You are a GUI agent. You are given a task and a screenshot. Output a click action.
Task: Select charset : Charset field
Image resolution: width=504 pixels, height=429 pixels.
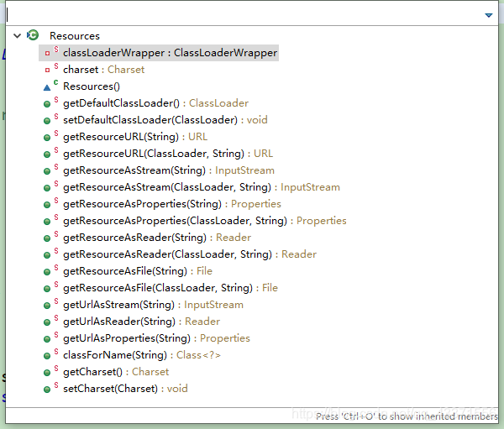click(104, 70)
